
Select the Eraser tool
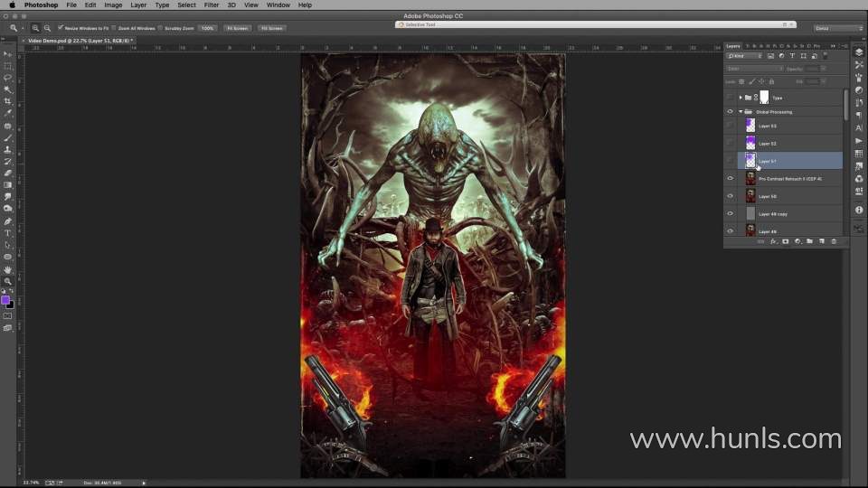(x=8, y=174)
